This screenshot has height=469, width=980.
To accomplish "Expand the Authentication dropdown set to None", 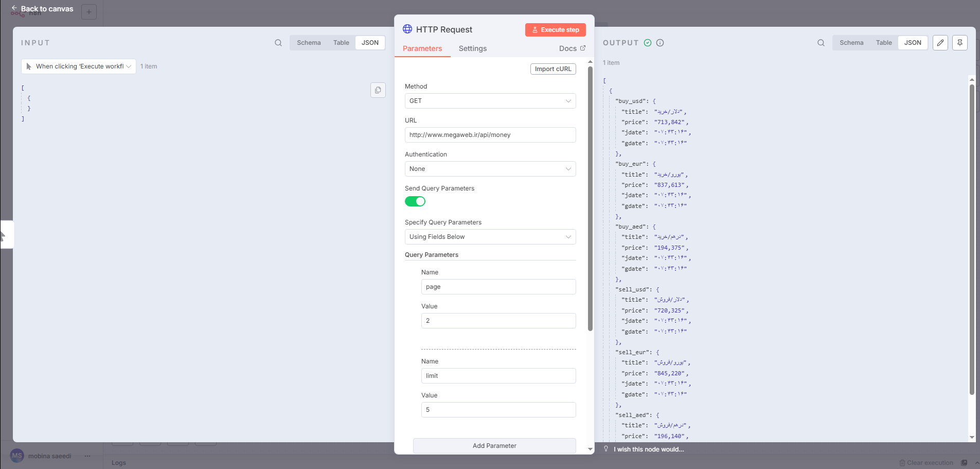I will tap(490, 169).
